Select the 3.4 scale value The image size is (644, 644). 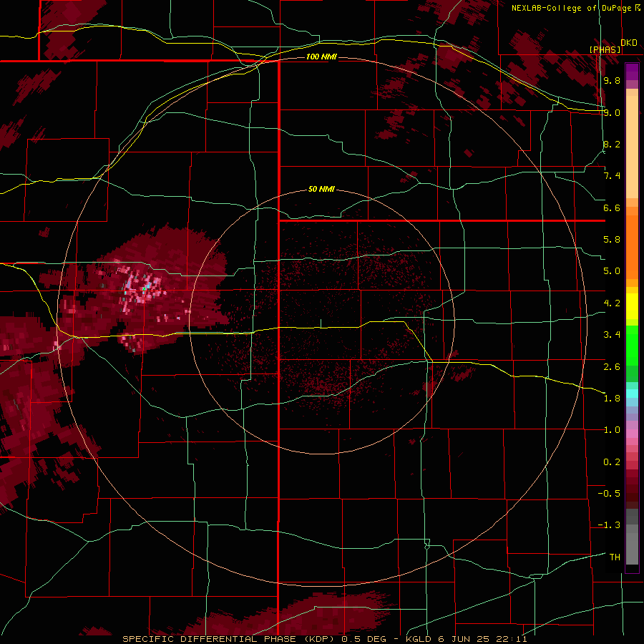tap(612, 335)
